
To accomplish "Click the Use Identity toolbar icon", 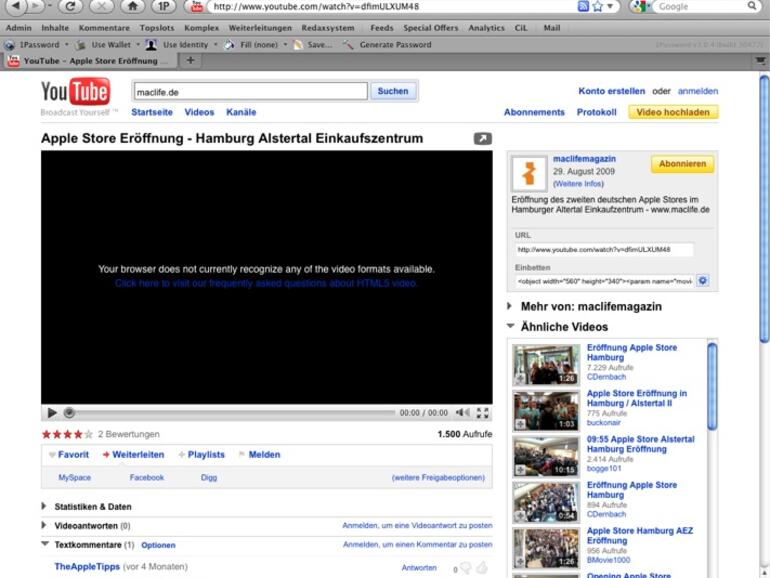I will (151, 45).
